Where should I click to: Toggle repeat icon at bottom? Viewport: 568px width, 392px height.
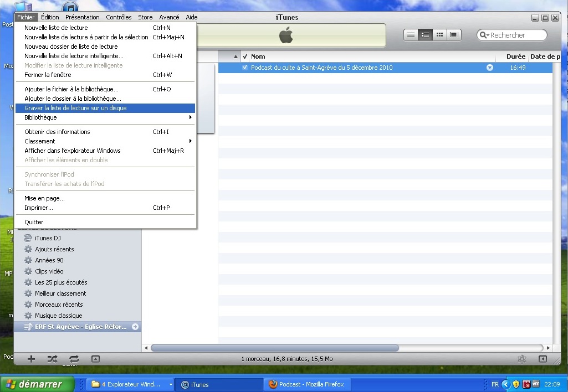(74, 359)
